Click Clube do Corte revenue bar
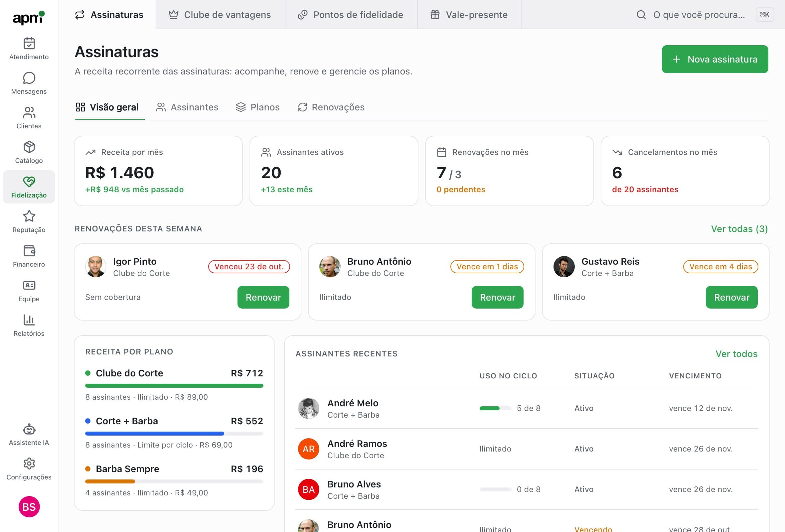The image size is (785, 532). click(x=174, y=385)
